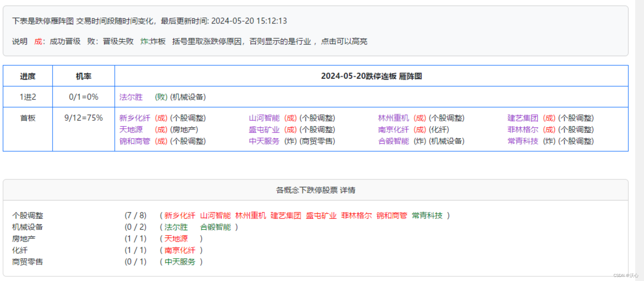Open red 锦和商管 in the 个股调整 concept list
This screenshot has height=281, width=644.
[x=392, y=216]
